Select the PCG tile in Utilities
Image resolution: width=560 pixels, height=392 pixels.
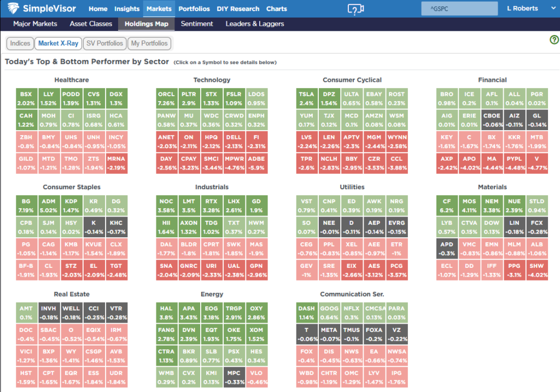[x=396, y=270]
